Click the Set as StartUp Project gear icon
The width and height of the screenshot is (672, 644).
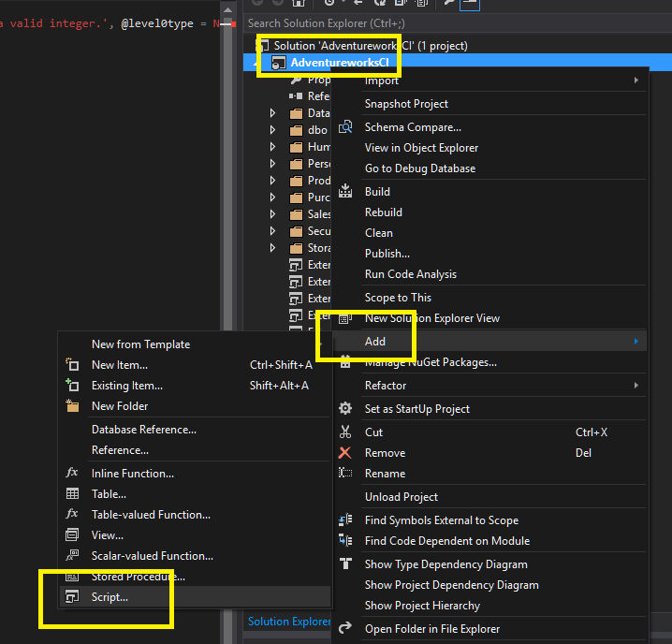(x=345, y=409)
